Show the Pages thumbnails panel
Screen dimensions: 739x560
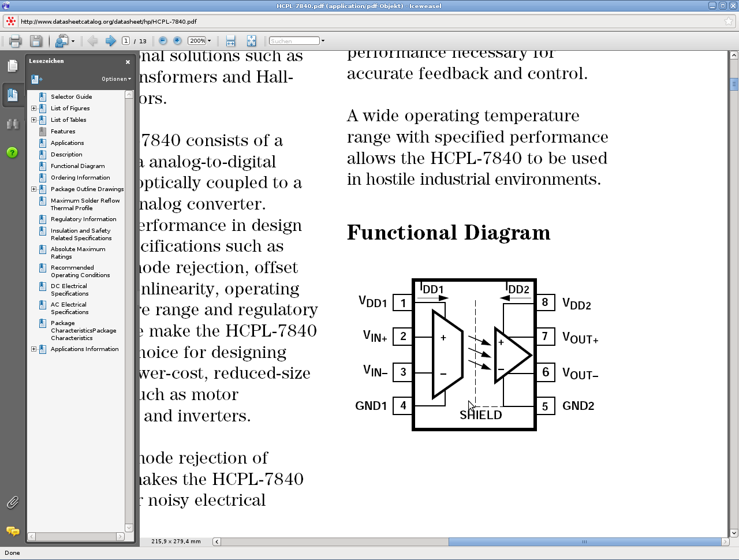click(x=13, y=66)
